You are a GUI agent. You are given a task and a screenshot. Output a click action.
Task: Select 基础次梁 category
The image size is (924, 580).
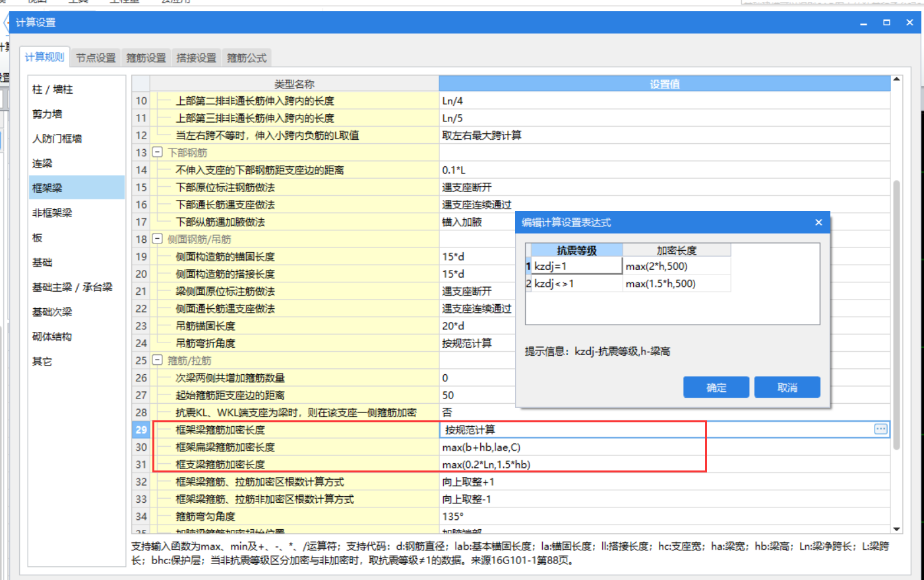(77, 312)
